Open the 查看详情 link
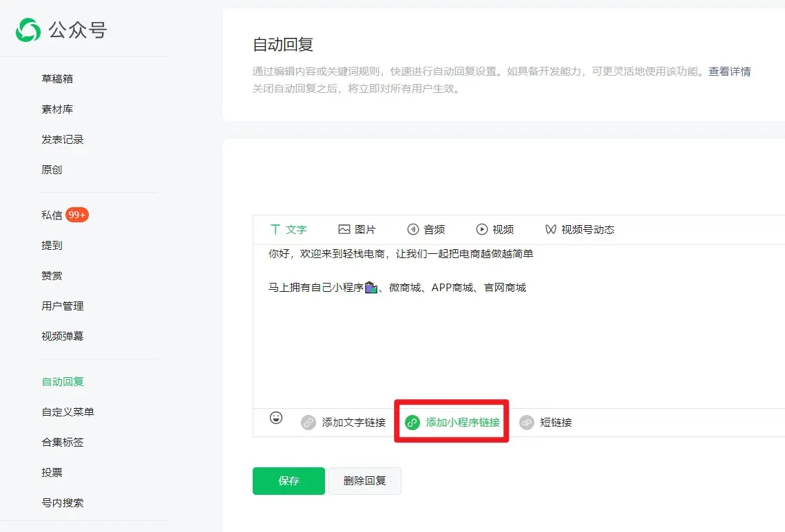785x532 pixels. [729, 72]
